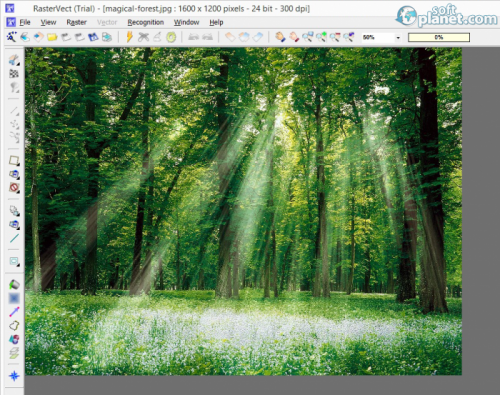Click the scanner acquire icon

tap(25, 37)
